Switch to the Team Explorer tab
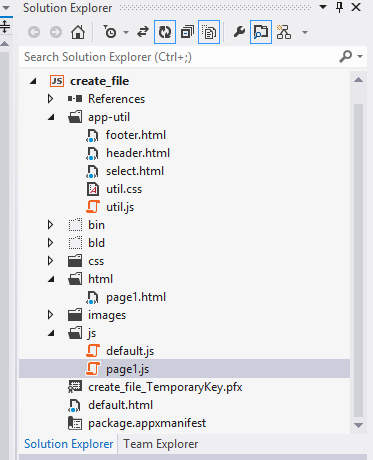 (161, 444)
